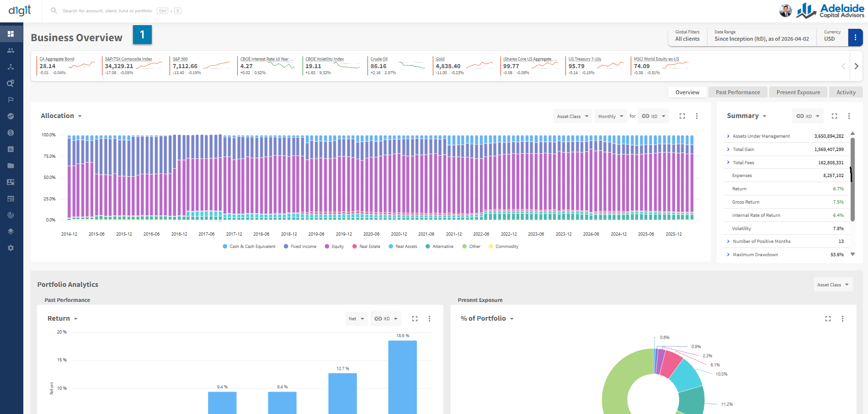This screenshot has height=414, width=868.
Task: Open the dashboard icon in the sidebar
Action: 11,34
